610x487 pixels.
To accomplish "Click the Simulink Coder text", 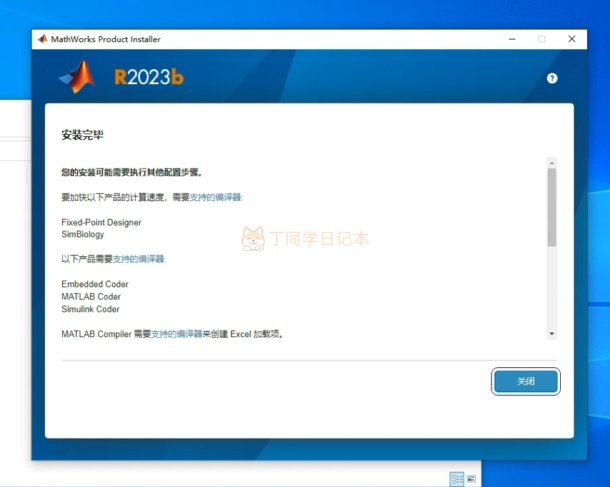I will click(90, 309).
